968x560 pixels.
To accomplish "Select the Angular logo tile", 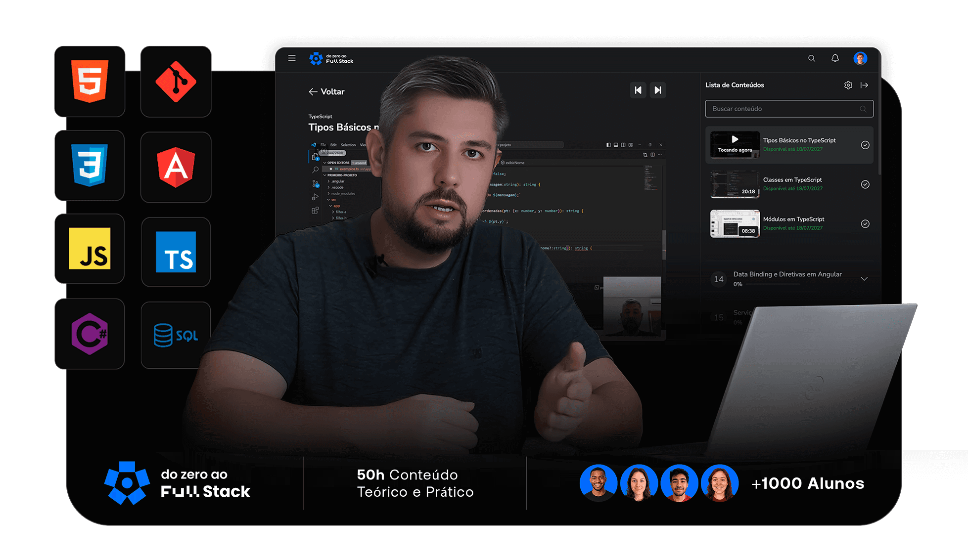I will click(176, 167).
